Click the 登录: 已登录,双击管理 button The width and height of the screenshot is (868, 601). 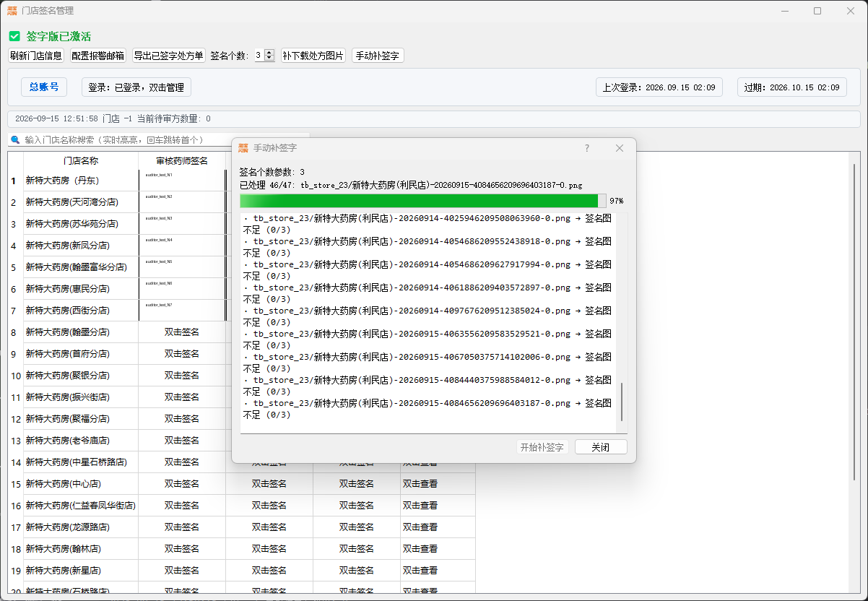coord(136,87)
